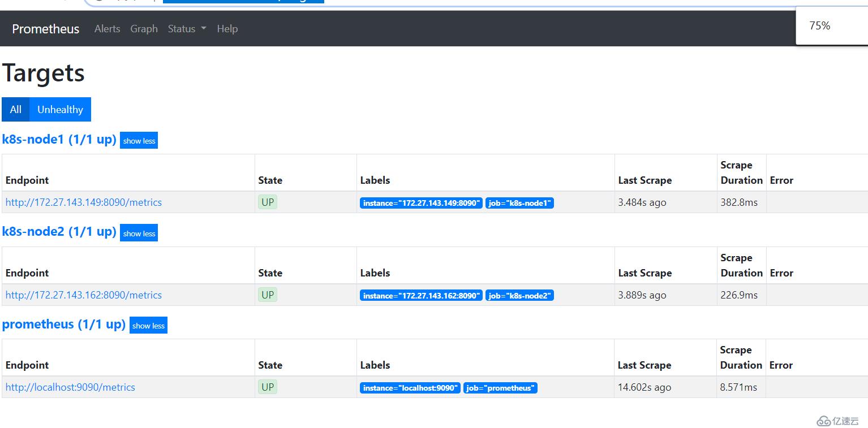Click the UP state badge for k8s-node1

pyautogui.click(x=268, y=202)
